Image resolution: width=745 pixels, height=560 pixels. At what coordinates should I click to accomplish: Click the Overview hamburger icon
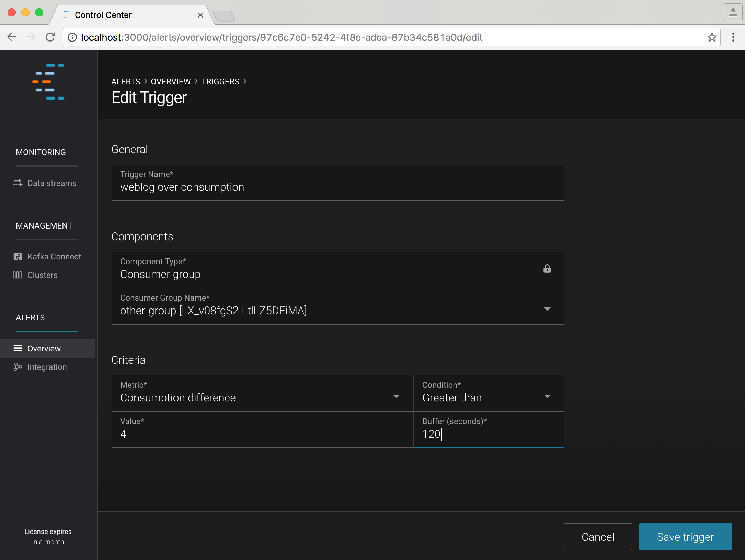tap(18, 348)
